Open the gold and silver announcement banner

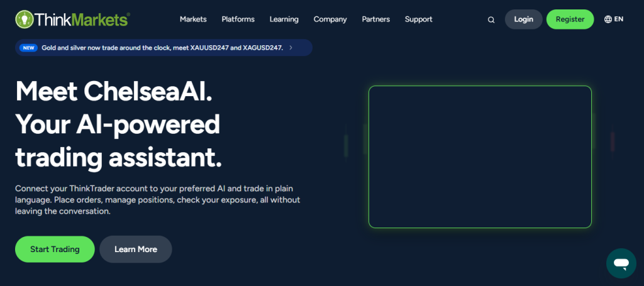(x=164, y=48)
